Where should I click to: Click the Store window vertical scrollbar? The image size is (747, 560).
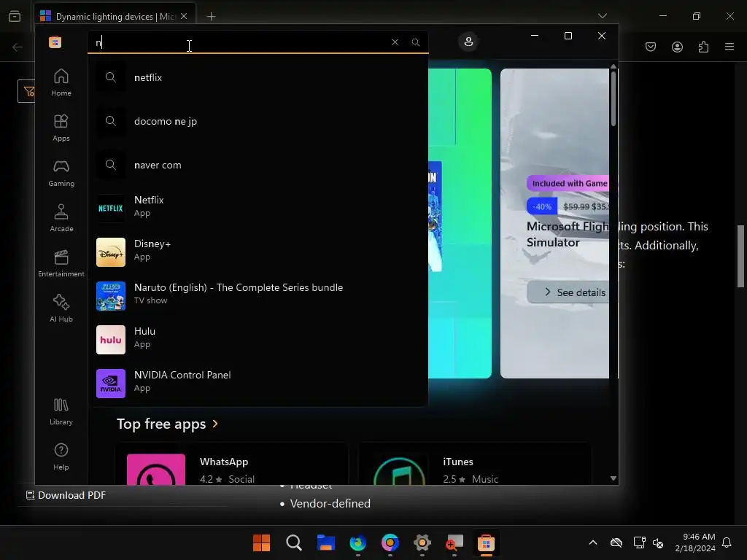click(x=614, y=98)
